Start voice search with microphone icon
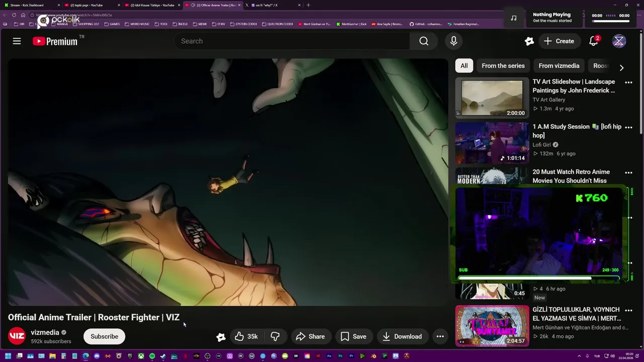 click(x=454, y=41)
